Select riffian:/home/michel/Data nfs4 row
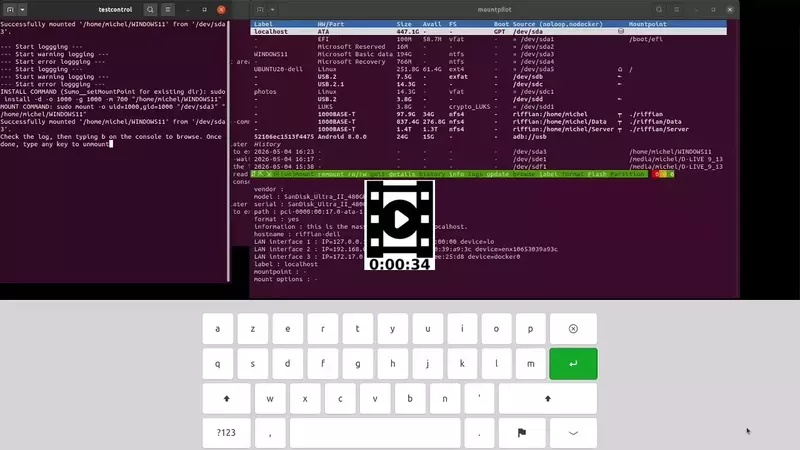800x450 pixels. [x=488, y=122]
